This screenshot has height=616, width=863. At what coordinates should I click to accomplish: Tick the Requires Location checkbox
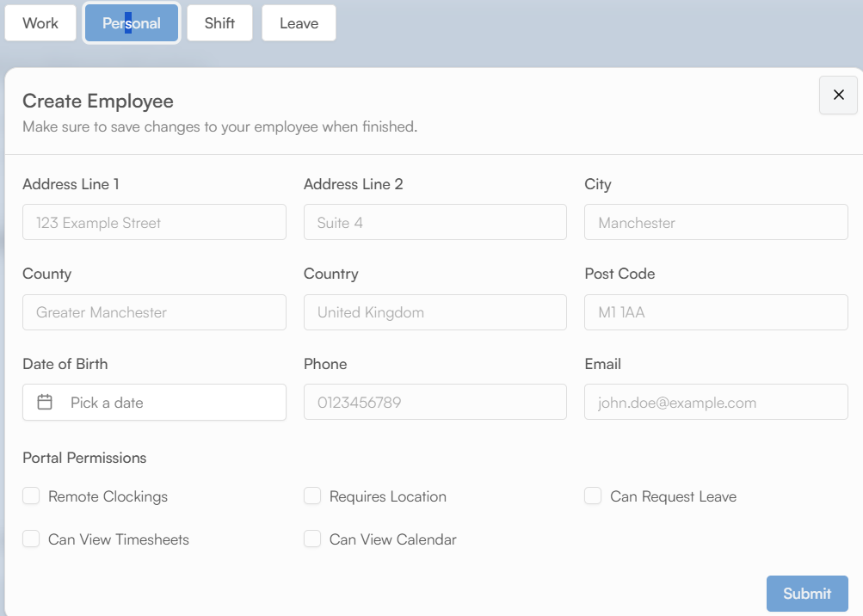coord(312,496)
